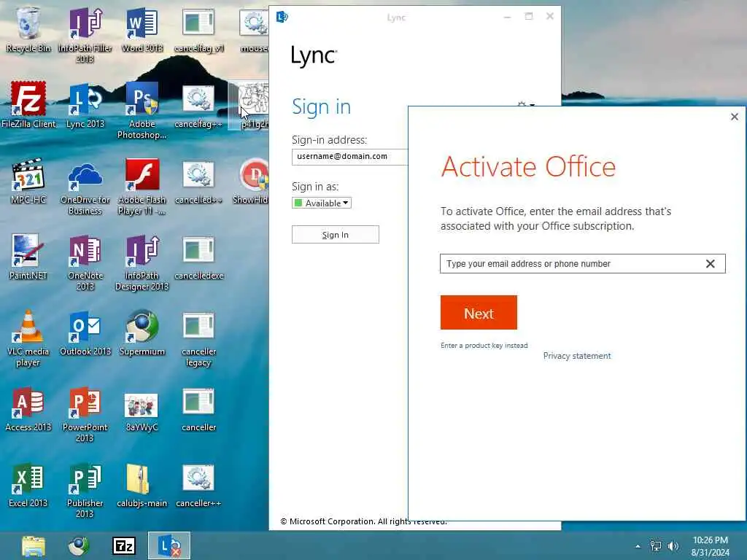Select the canceller++ desktop icon

pyautogui.click(x=198, y=484)
